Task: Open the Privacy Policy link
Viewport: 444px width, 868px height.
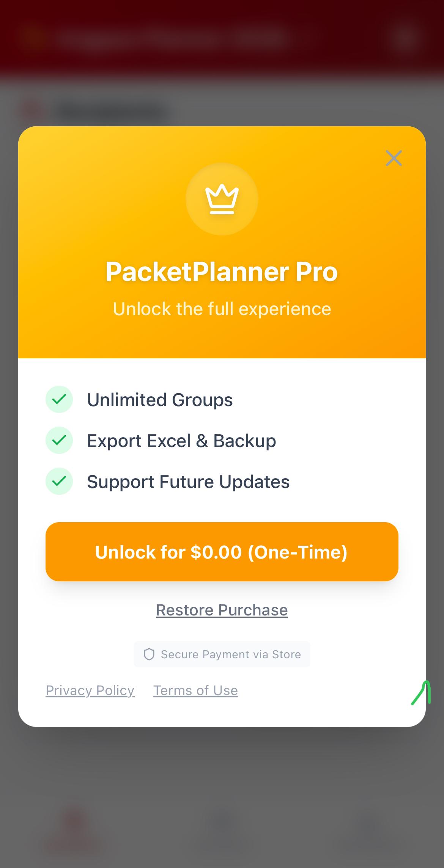Action: point(90,691)
